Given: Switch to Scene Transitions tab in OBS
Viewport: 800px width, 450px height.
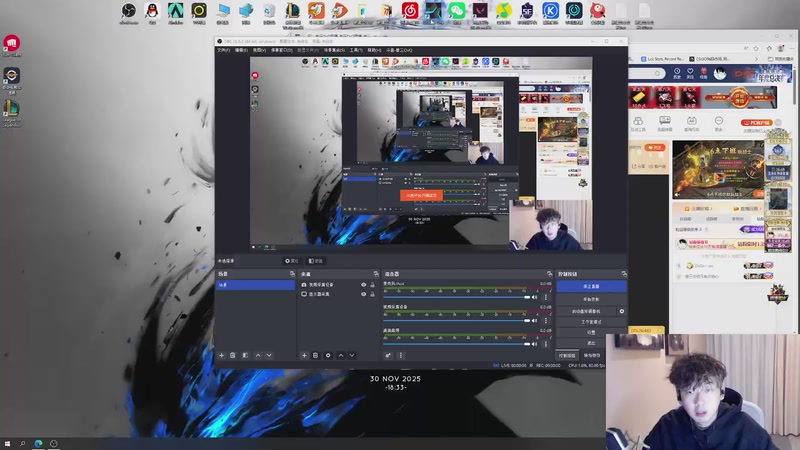Looking at the screenshot, I should pos(592,355).
